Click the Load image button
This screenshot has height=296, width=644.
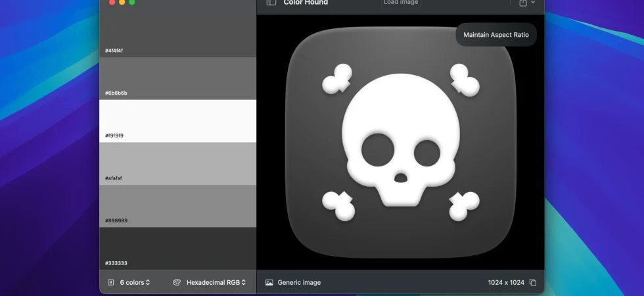click(x=400, y=3)
